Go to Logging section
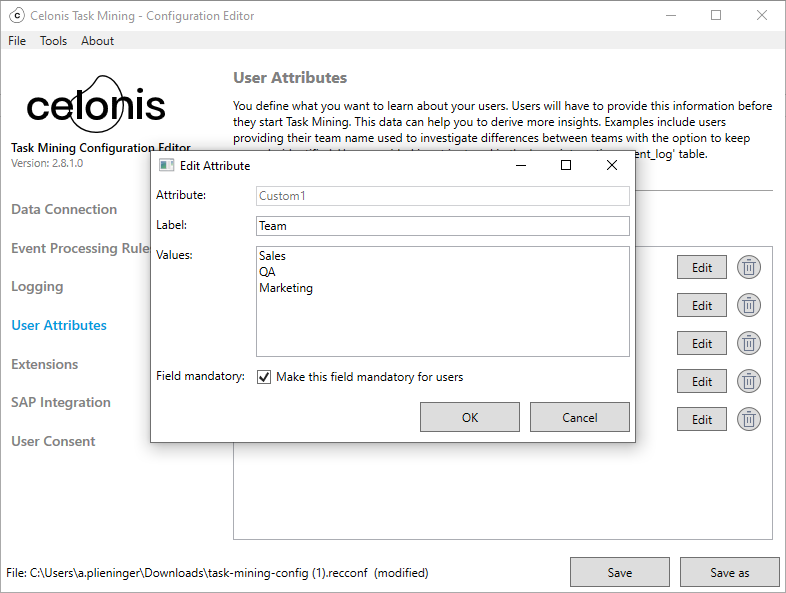Viewport: 786px width, 593px height. [x=37, y=287]
